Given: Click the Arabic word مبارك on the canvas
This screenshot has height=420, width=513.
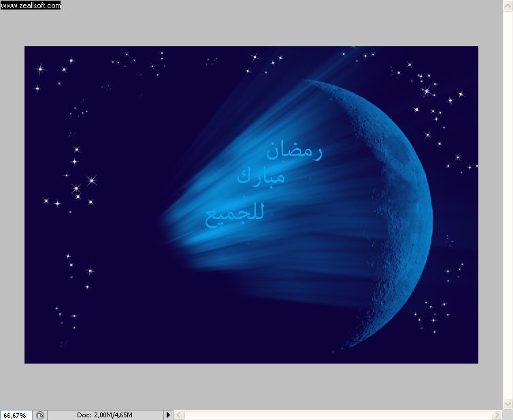Looking at the screenshot, I should coord(261,177).
